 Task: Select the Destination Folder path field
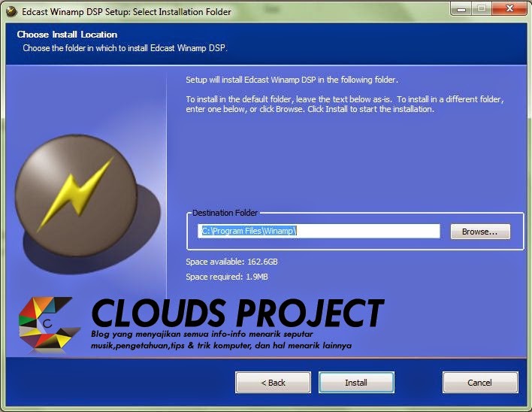[319, 231]
